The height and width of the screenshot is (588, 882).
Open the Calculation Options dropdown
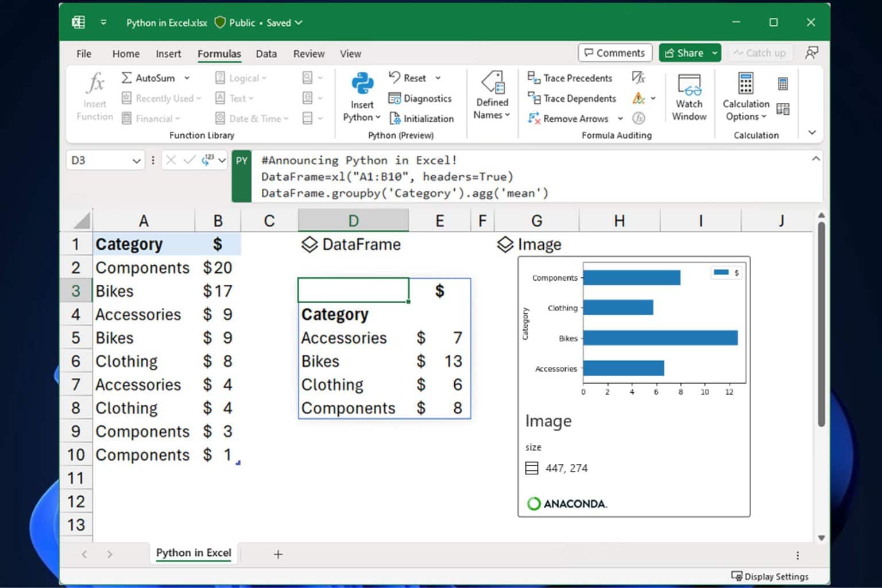[x=745, y=97]
